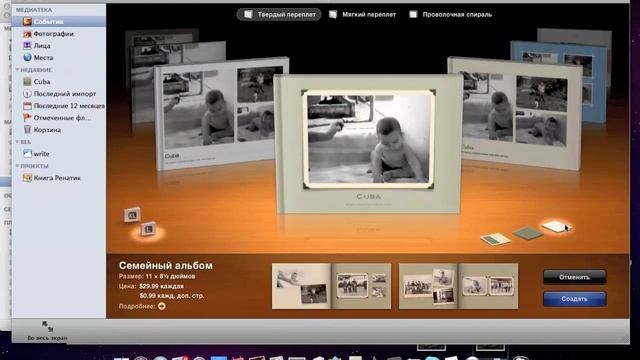
Task: Open the Книга Ренатик project
Action: (x=59, y=178)
